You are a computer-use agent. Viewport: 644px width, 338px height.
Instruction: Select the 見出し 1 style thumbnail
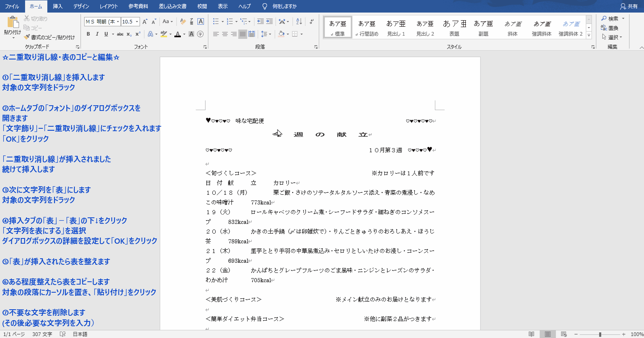click(396, 28)
